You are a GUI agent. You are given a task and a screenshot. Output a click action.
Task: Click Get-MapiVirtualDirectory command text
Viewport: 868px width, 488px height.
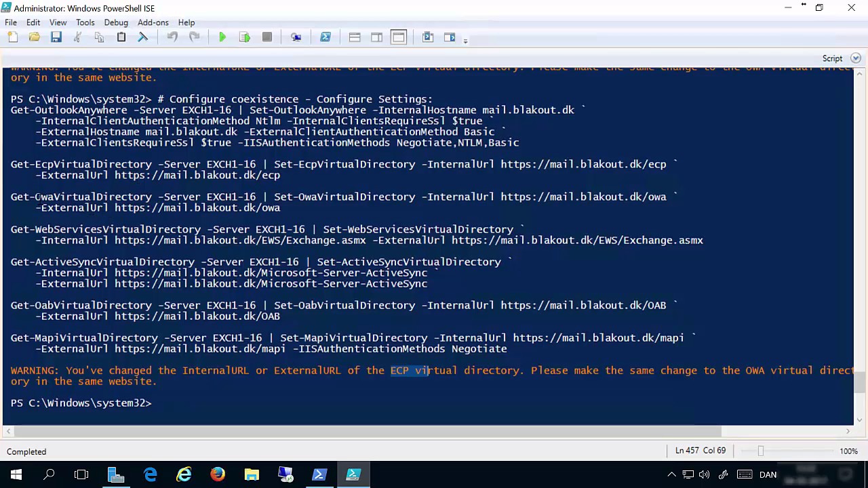(85, 338)
